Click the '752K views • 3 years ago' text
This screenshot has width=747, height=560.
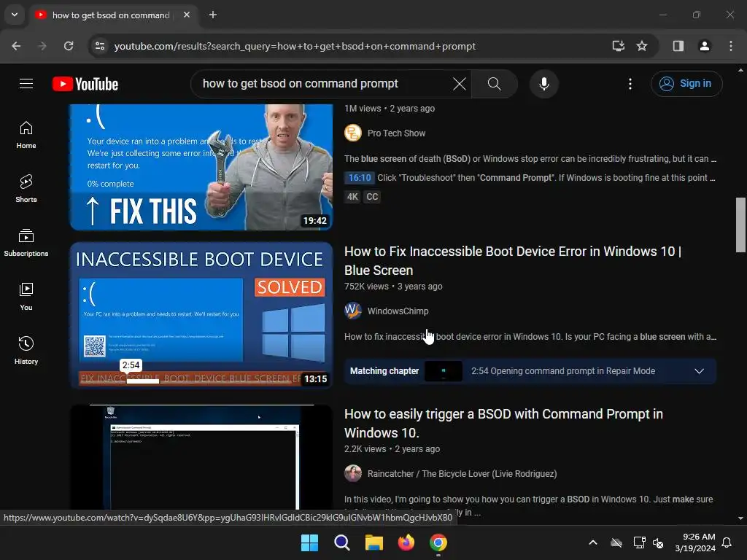(393, 286)
